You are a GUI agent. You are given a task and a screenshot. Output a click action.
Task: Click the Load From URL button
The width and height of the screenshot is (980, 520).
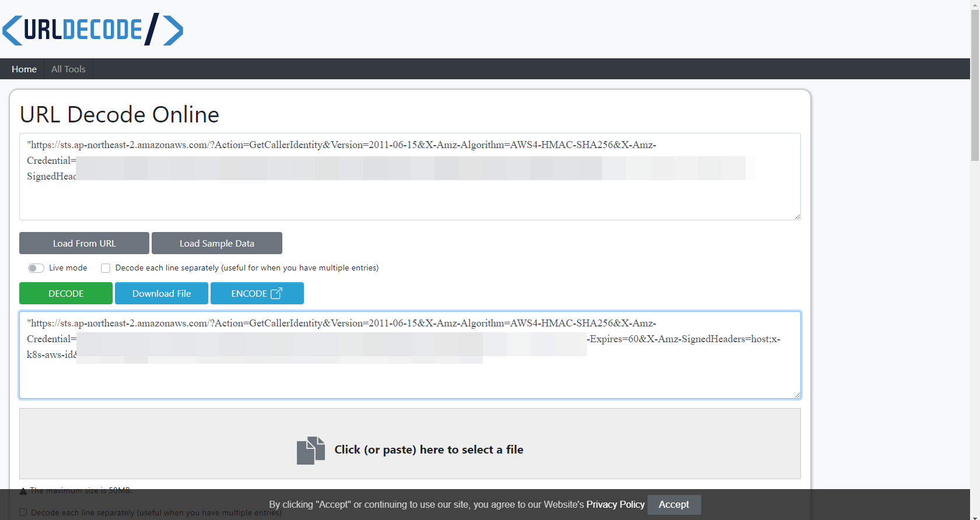(84, 243)
